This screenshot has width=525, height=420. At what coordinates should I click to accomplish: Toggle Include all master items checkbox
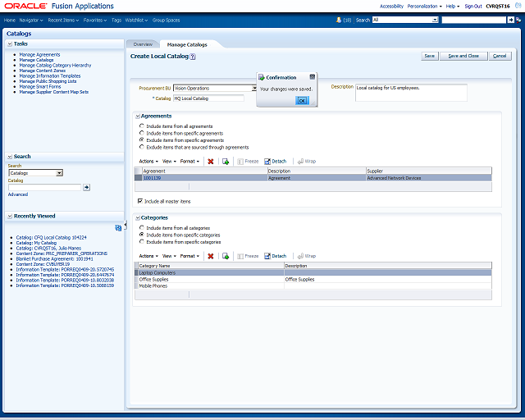point(140,201)
